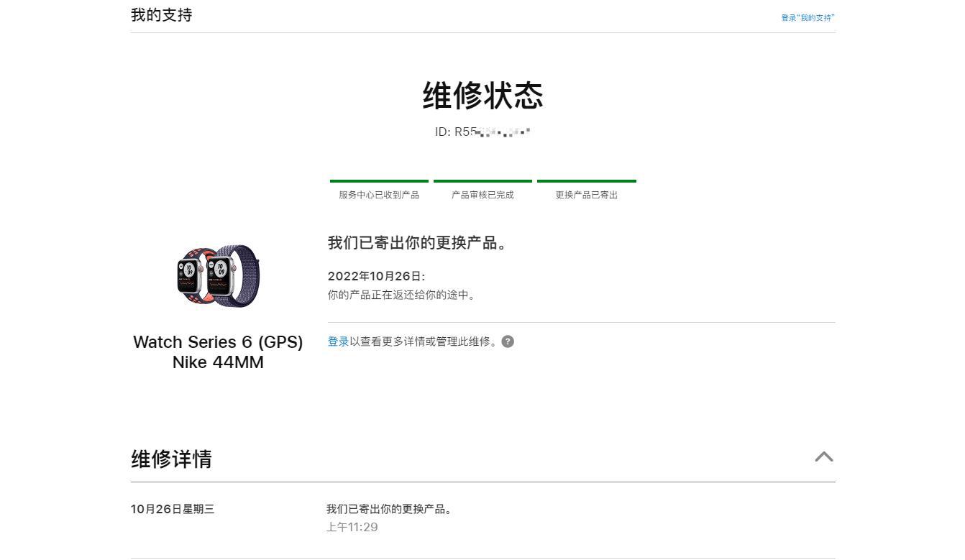
Task: Click the Apple Watch Nike product image
Action: click(x=218, y=277)
